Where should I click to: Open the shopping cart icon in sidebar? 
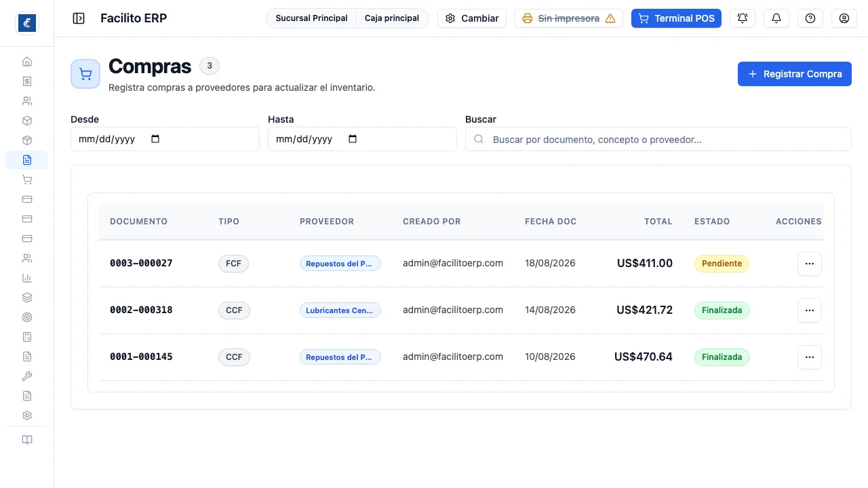pyautogui.click(x=27, y=180)
